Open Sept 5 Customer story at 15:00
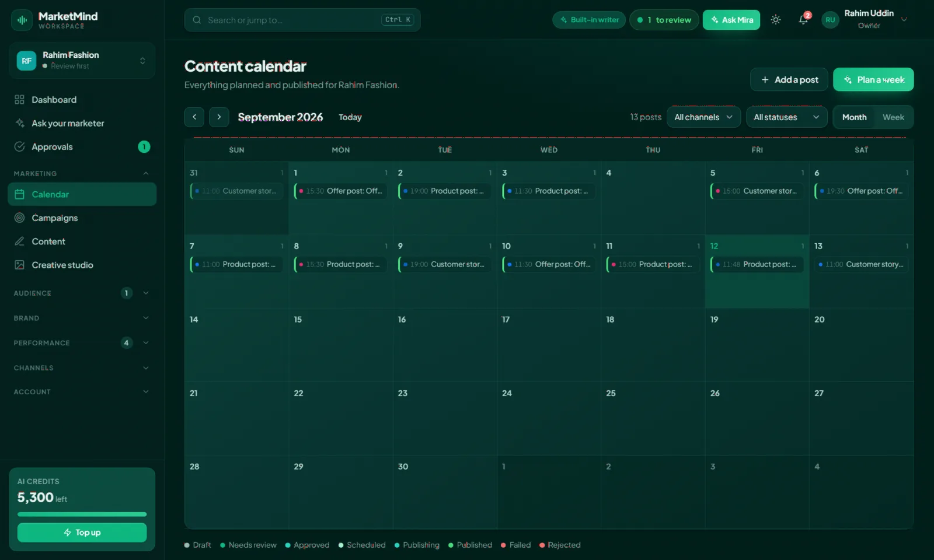The height and width of the screenshot is (560, 934). tap(757, 191)
